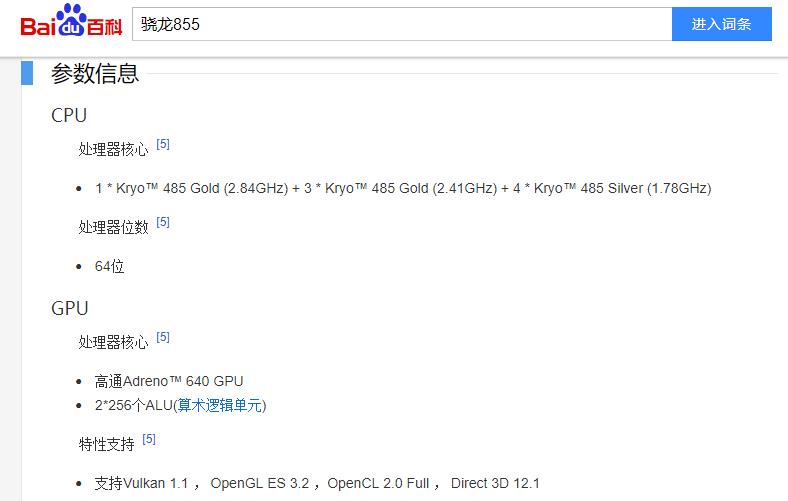Screen dimensions: 788x501
Task: Follow the 算术逻辑单元 hyperlink
Action: click(220, 406)
